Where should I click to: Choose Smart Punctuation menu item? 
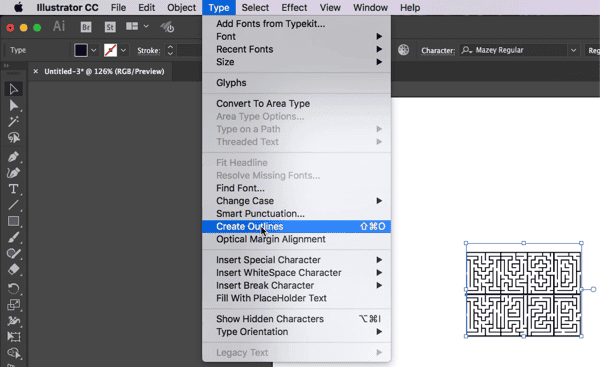[x=297, y=214]
